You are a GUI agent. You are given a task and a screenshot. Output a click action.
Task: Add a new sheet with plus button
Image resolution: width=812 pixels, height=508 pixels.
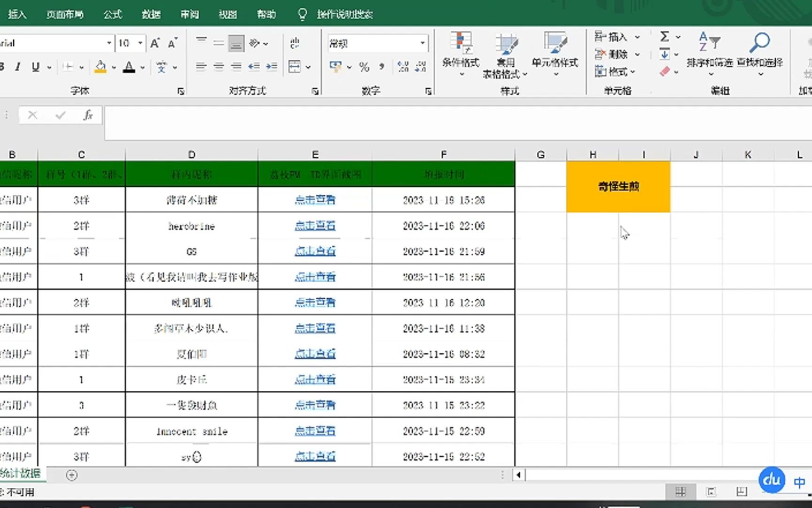(71, 475)
